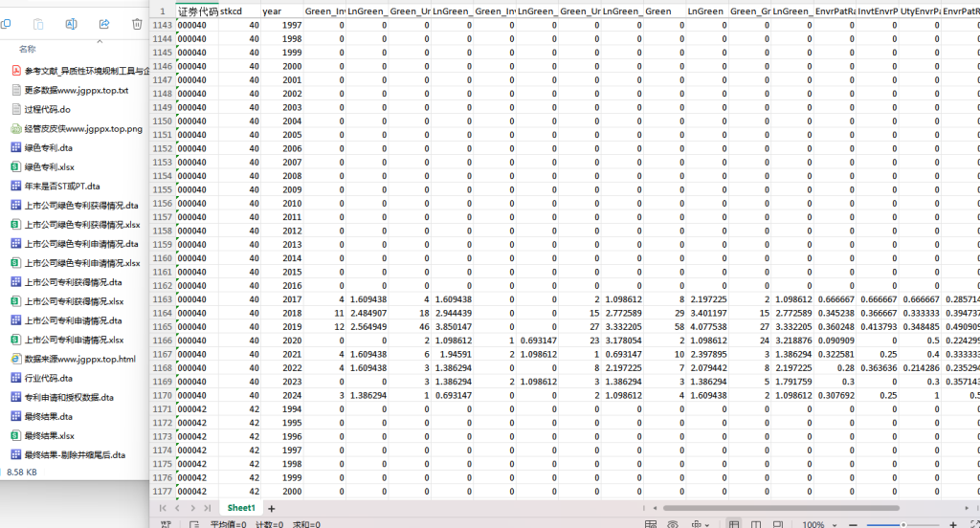The width and height of the screenshot is (980, 528).
Task: Select row header 1170
Action: click(163, 396)
